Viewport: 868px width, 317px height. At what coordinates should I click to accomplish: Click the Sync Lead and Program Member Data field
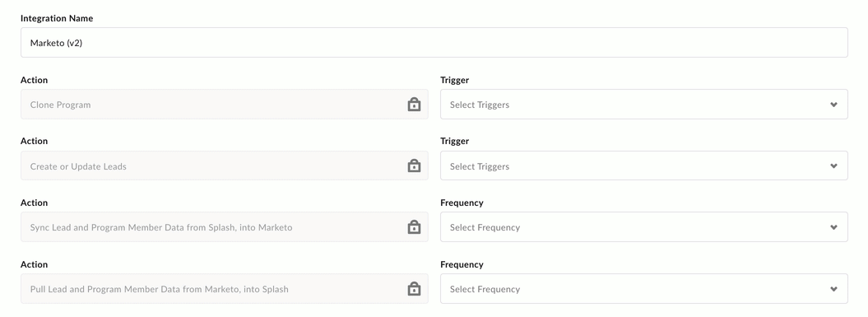(x=224, y=226)
